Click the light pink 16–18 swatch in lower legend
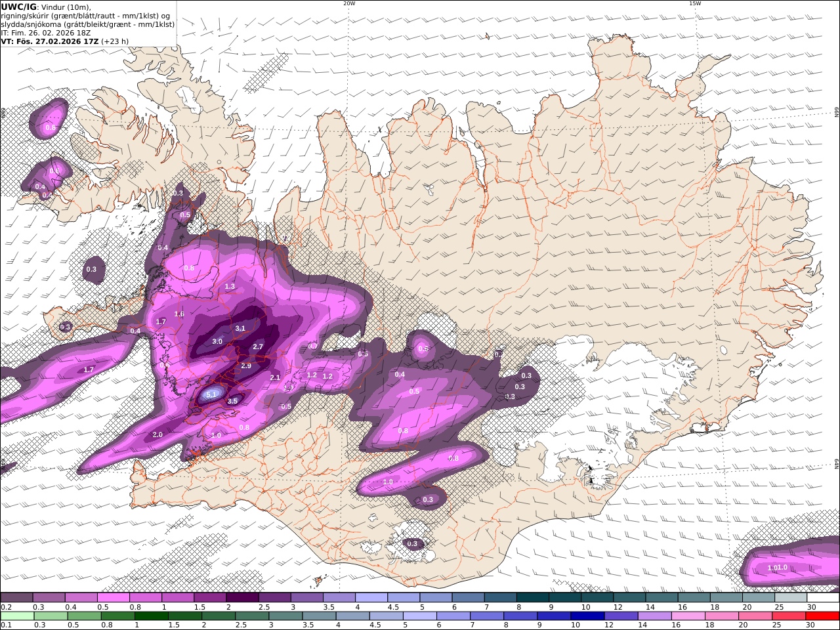840x630 pixels. coord(688,616)
